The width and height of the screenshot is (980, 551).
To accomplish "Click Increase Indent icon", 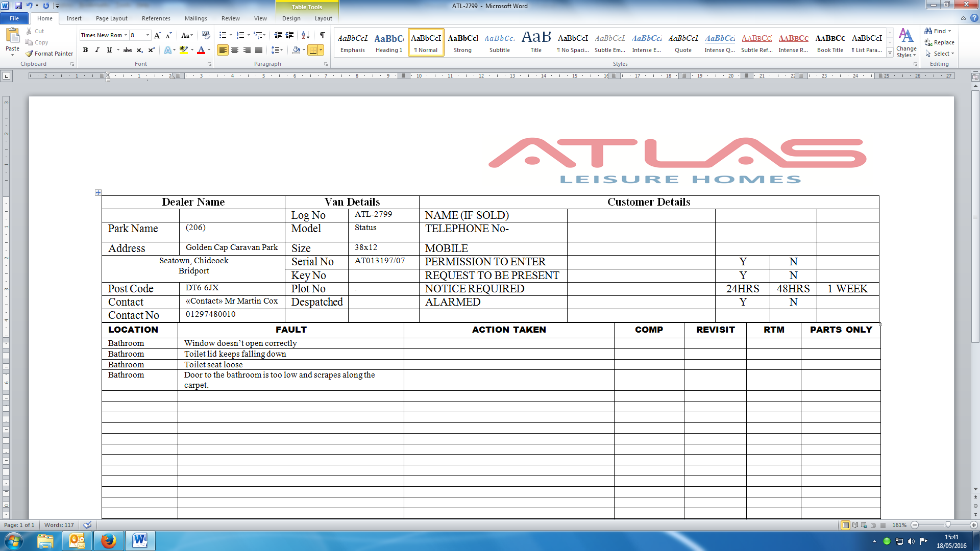I will [290, 35].
